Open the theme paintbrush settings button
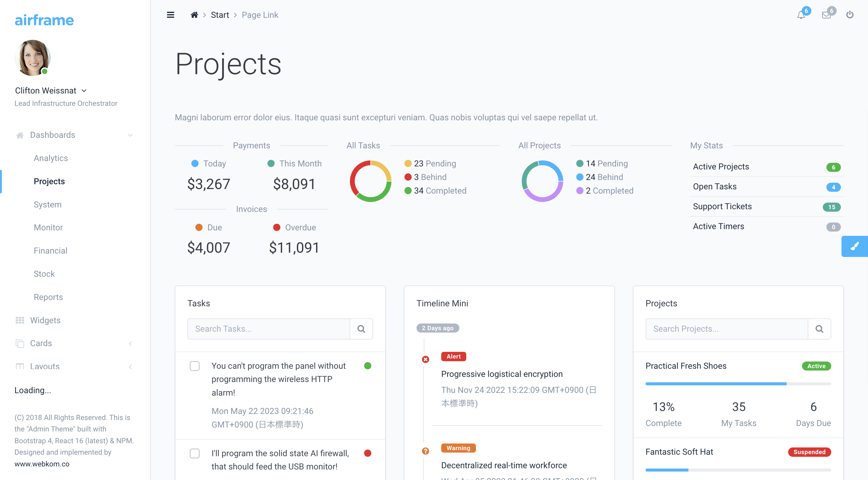 pyautogui.click(x=854, y=246)
